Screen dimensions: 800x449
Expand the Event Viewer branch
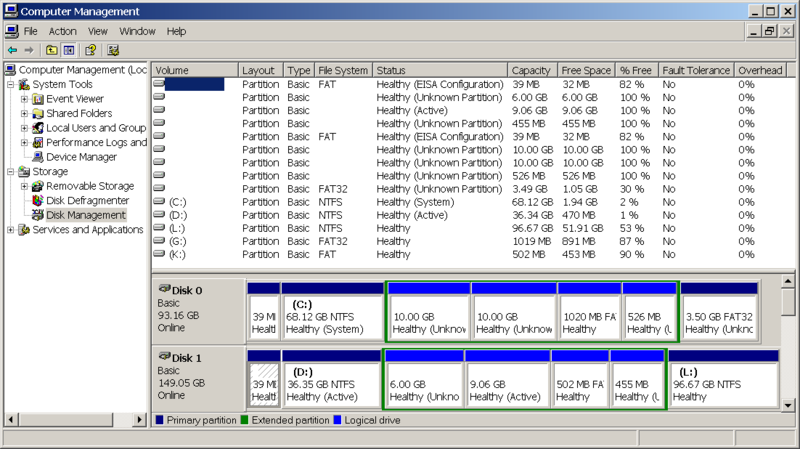24,99
